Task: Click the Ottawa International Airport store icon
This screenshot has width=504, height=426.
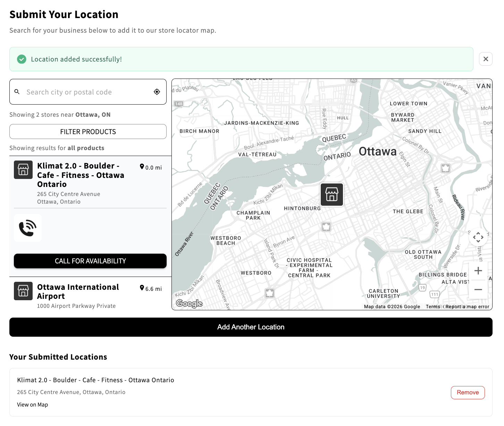Action: 23,291
